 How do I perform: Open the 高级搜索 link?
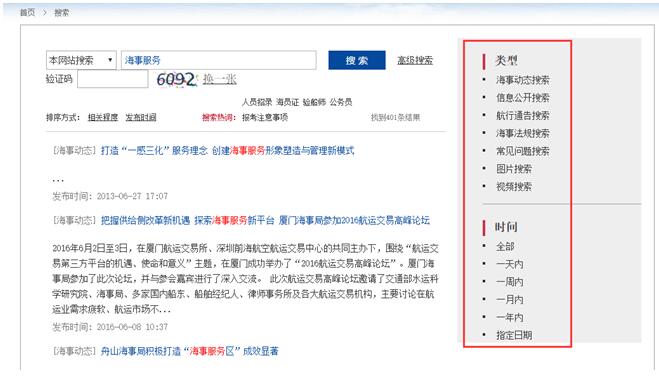point(415,60)
